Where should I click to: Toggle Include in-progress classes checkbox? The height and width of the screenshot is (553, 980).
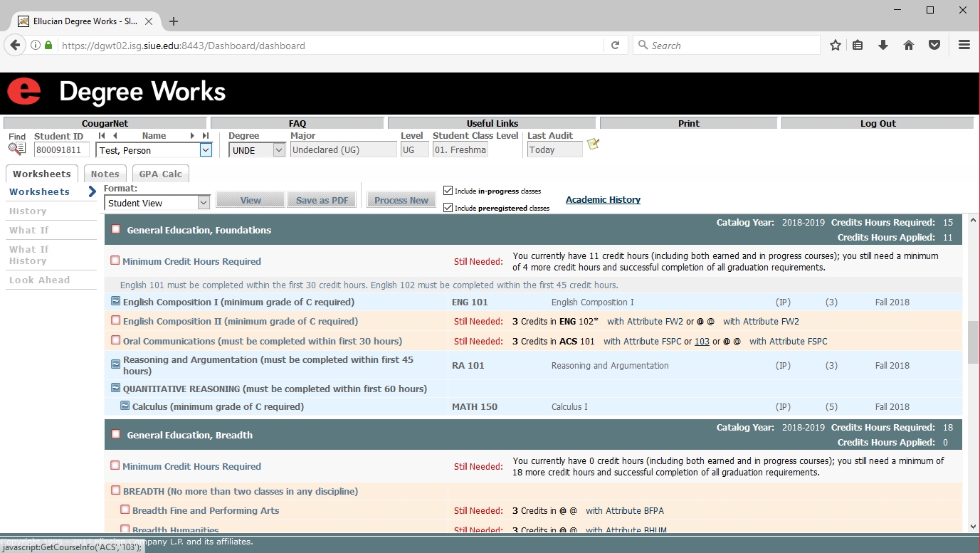point(448,191)
